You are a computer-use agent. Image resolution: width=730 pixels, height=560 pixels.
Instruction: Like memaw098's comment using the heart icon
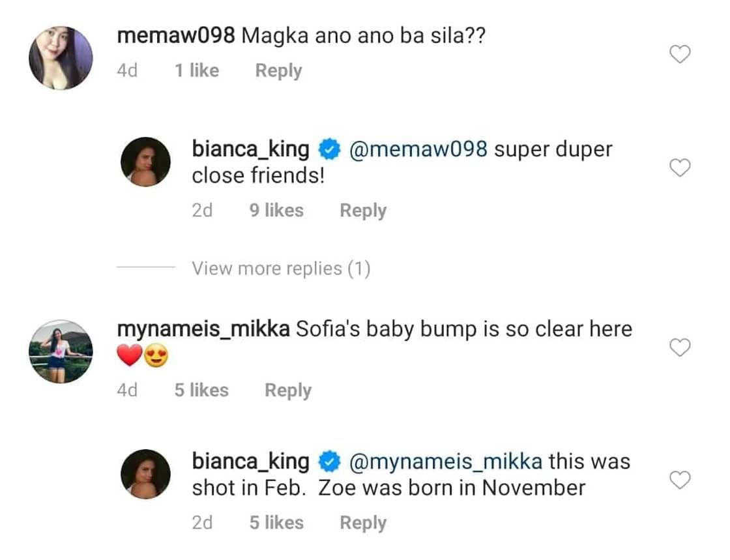click(x=680, y=55)
